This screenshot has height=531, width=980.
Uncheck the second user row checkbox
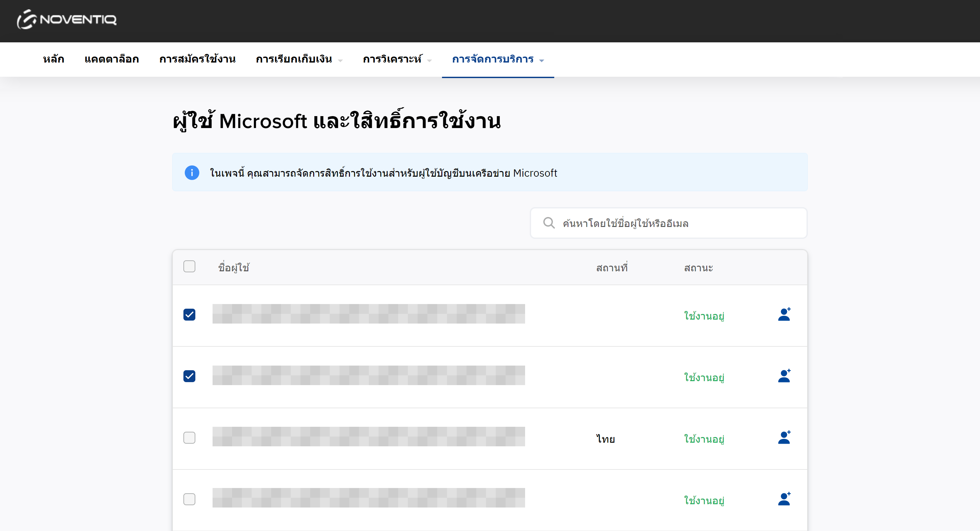189,376
